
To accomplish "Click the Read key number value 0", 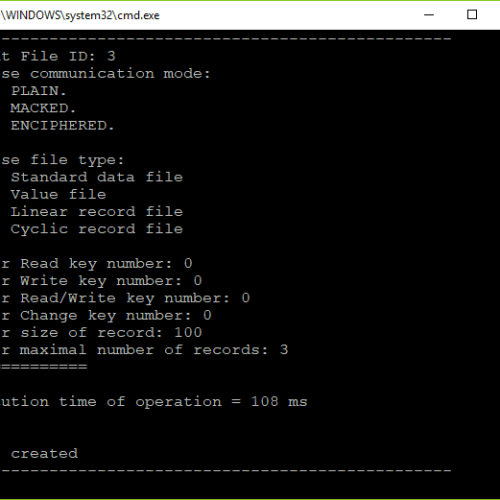I will pyautogui.click(x=188, y=264).
